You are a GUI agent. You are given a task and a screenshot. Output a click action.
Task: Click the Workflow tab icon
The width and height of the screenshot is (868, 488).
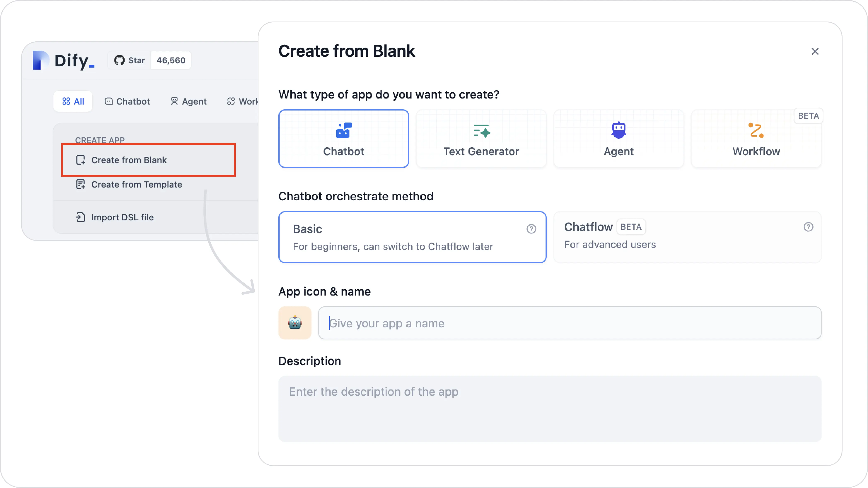point(231,101)
